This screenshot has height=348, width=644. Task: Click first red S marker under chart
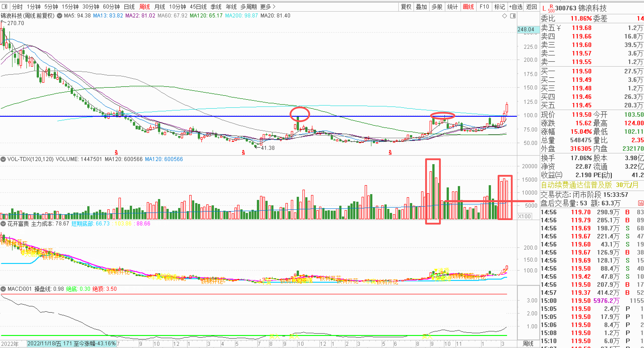pos(116,152)
